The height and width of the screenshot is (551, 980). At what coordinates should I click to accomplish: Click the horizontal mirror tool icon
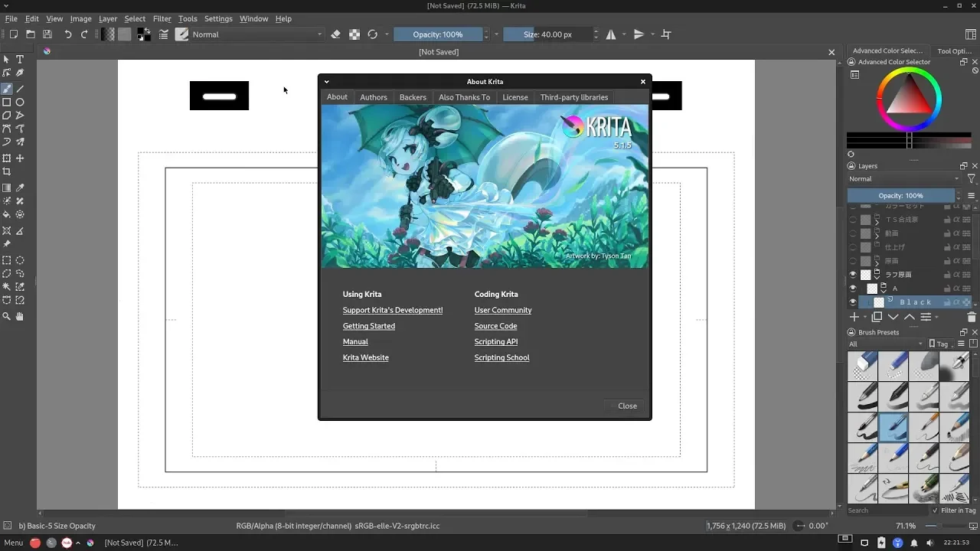[x=611, y=34]
